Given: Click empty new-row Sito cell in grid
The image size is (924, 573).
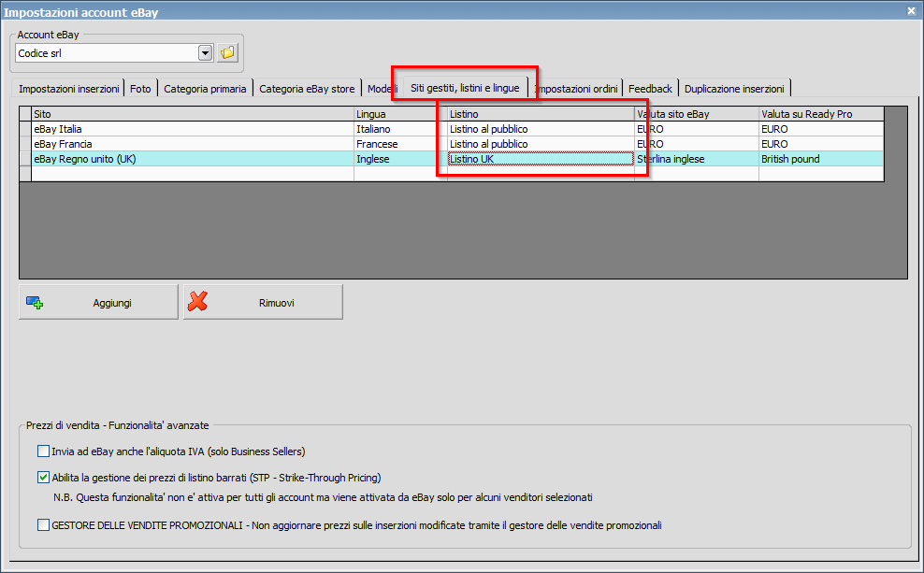Looking at the screenshot, I should pyautogui.click(x=192, y=174).
